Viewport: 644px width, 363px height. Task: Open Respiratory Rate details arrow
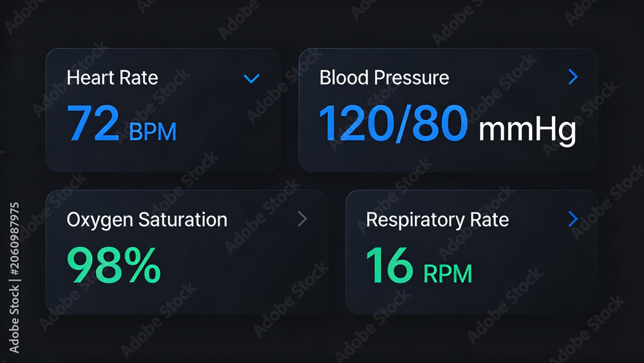click(x=573, y=219)
